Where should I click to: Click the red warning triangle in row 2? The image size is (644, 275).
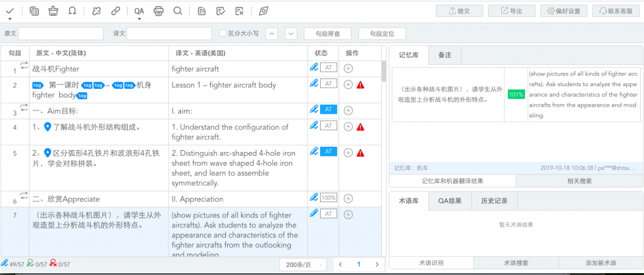[360, 85]
